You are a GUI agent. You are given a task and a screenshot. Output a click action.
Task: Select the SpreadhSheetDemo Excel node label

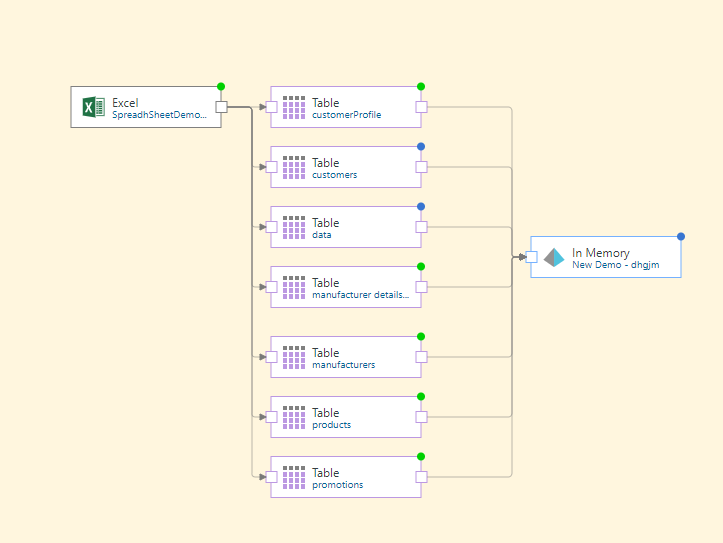(x=160, y=115)
